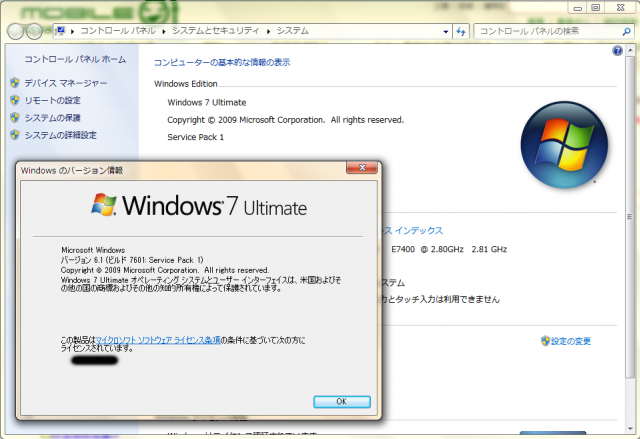
Task: Go to Control Panel Home (コントロール パネル ホーム)
Action: coord(75,59)
